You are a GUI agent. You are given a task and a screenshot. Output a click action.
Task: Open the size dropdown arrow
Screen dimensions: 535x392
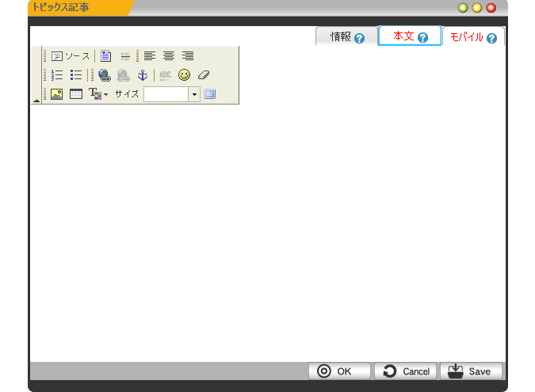[194, 94]
